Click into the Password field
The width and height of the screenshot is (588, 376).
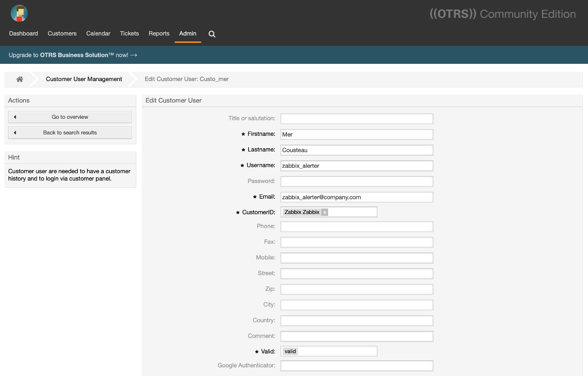356,181
